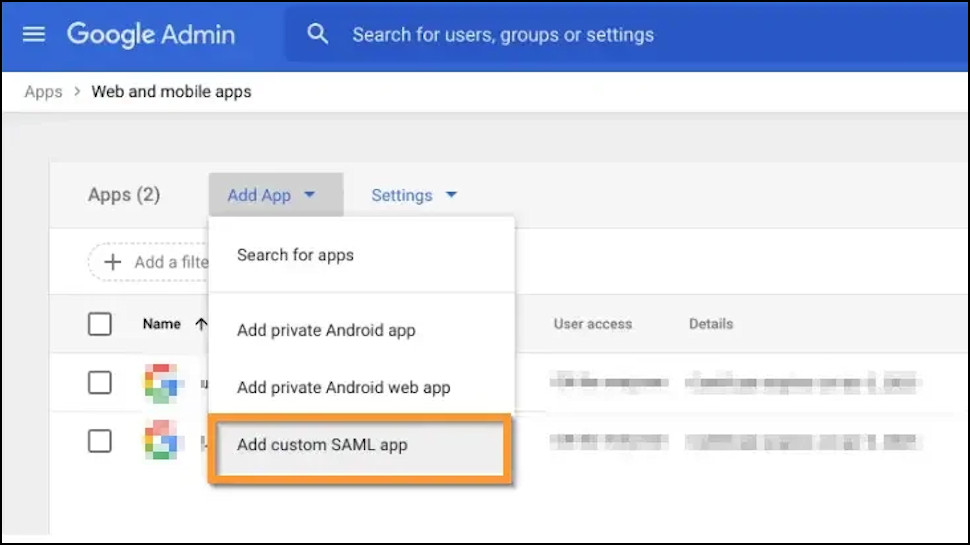This screenshot has width=970, height=545.
Task: Click the breadcrumb chevron separator
Action: (77, 92)
